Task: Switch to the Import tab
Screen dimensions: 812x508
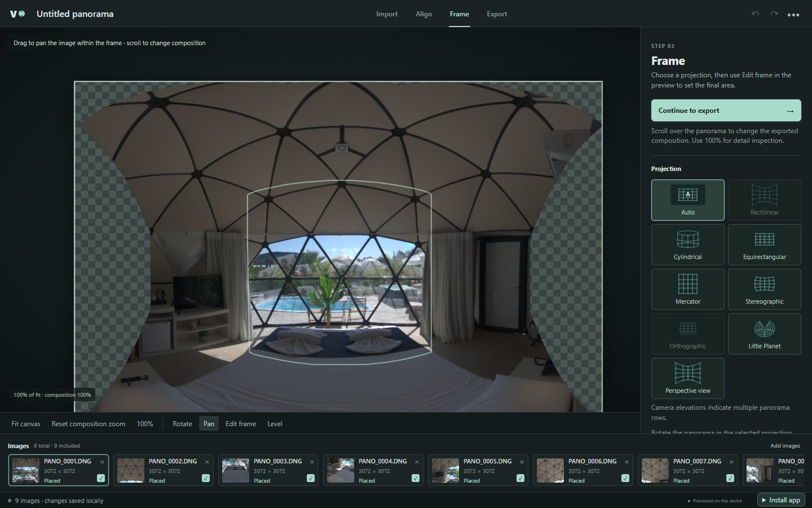Action: pyautogui.click(x=387, y=14)
